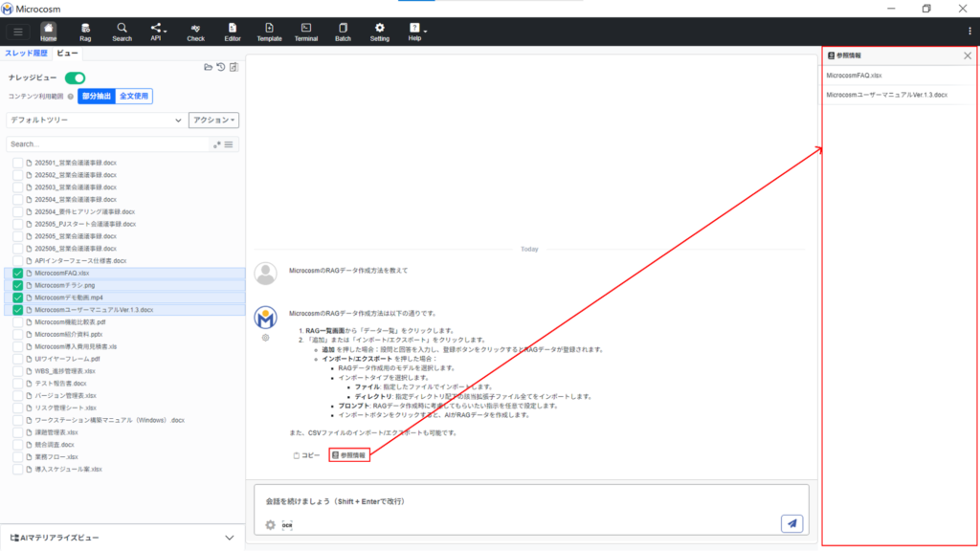
Task: Click the gear icon under the assistant avatar
Action: pyautogui.click(x=266, y=338)
